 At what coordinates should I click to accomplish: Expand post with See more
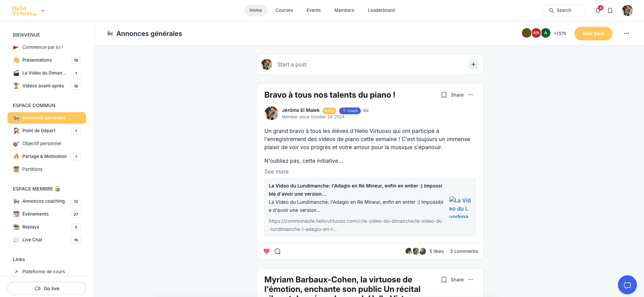click(x=276, y=172)
